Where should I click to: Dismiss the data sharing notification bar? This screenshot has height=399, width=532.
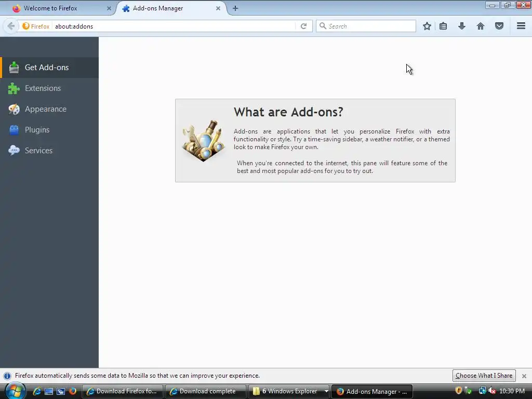[x=524, y=376]
